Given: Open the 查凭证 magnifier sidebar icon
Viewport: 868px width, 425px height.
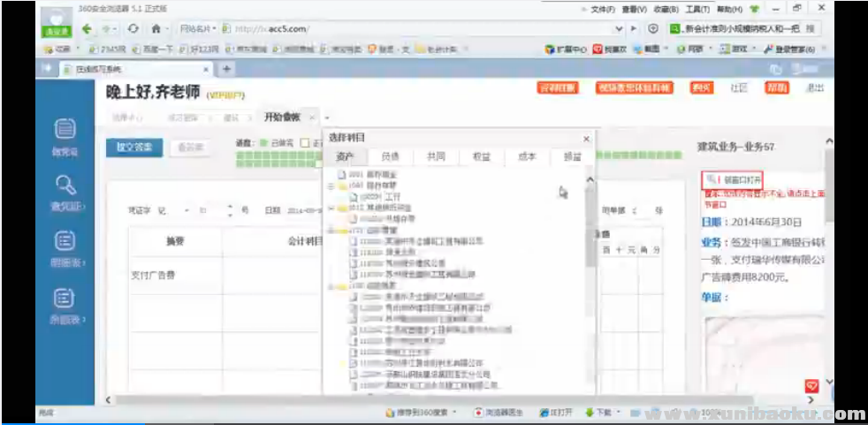Looking at the screenshot, I should [x=65, y=189].
